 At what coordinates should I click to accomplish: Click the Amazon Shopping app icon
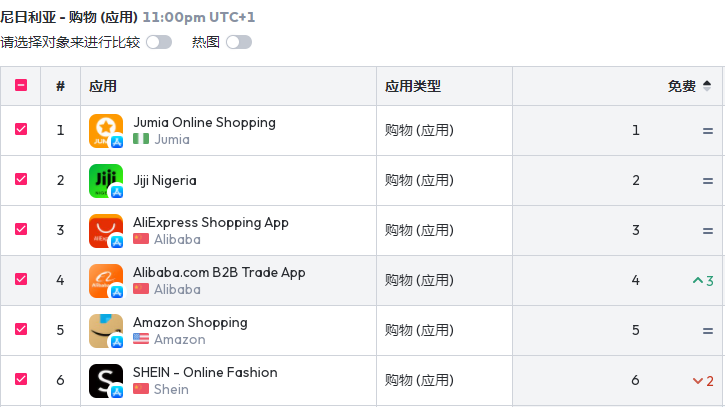click(x=106, y=330)
